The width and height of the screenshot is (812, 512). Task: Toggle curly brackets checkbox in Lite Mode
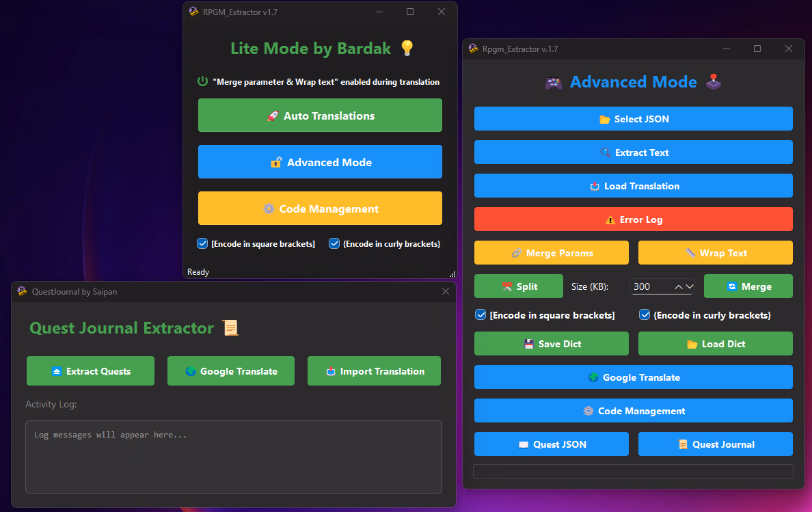tap(334, 243)
